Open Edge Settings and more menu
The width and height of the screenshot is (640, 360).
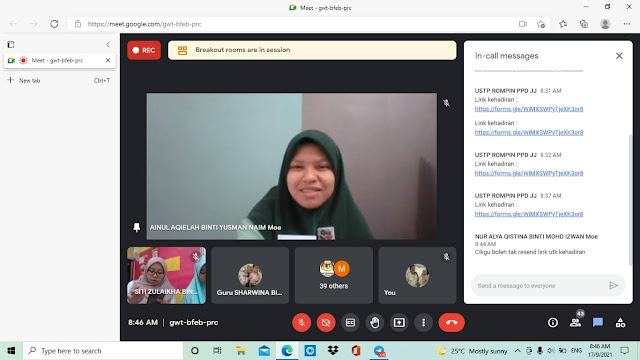(x=627, y=24)
